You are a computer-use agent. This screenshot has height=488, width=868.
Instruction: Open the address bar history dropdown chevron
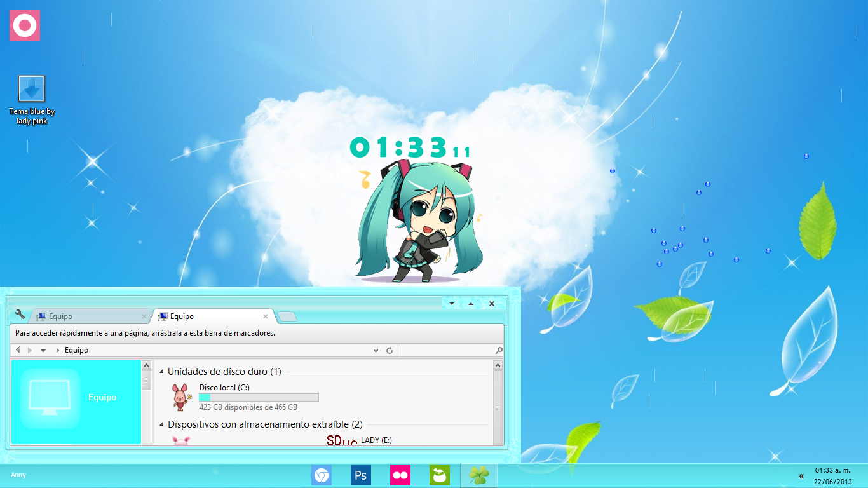click(x=377, y=350)
